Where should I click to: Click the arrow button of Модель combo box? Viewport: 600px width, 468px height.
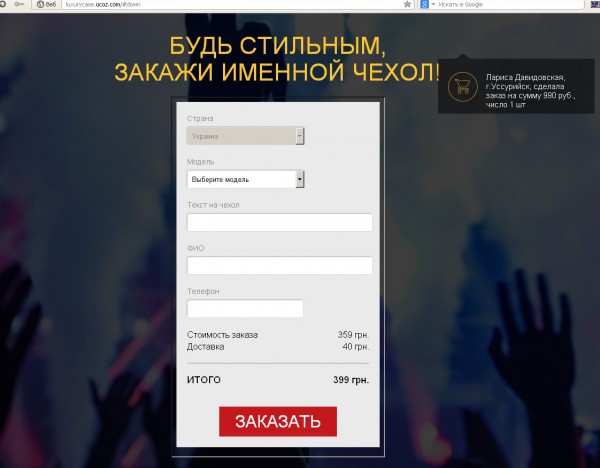(300, 179)
